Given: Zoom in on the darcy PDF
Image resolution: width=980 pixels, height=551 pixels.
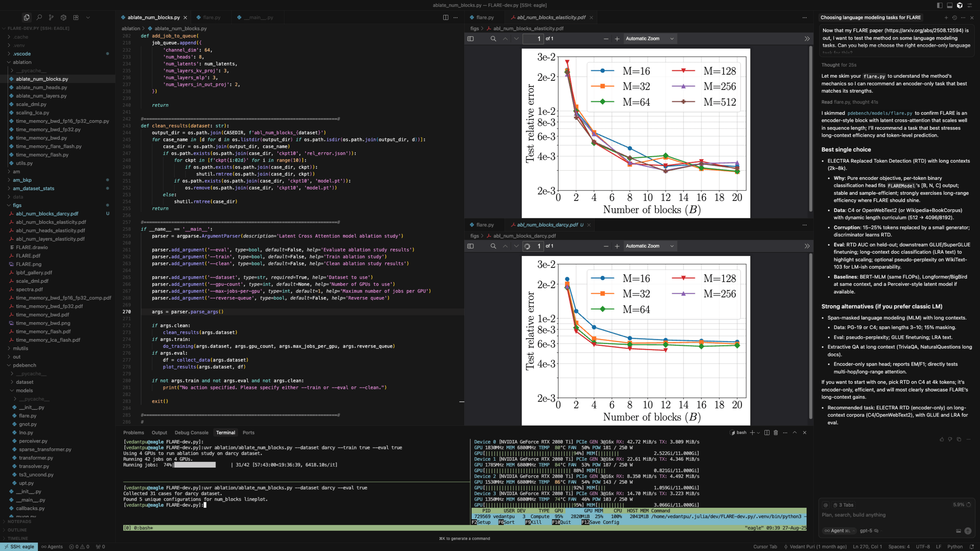Looking at the screenshot, I should pos(617,246).
